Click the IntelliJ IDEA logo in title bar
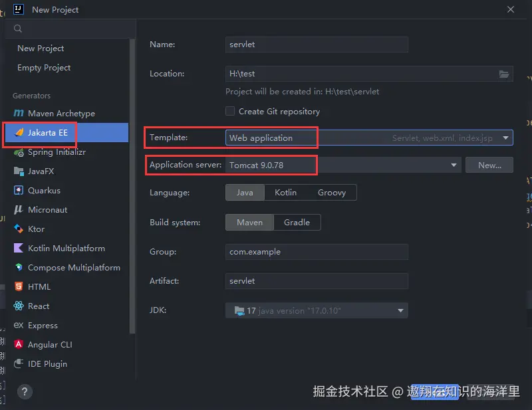 tap(19, 9)
